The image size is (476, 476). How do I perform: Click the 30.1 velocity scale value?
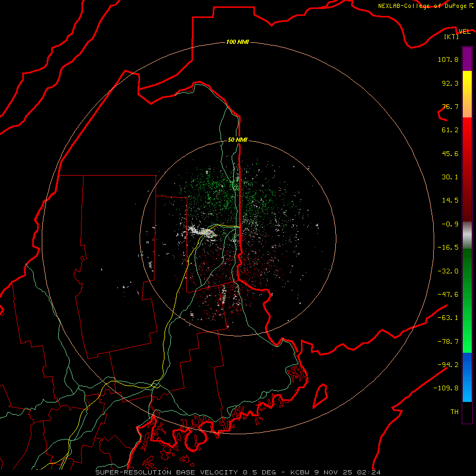pos(450,177)
